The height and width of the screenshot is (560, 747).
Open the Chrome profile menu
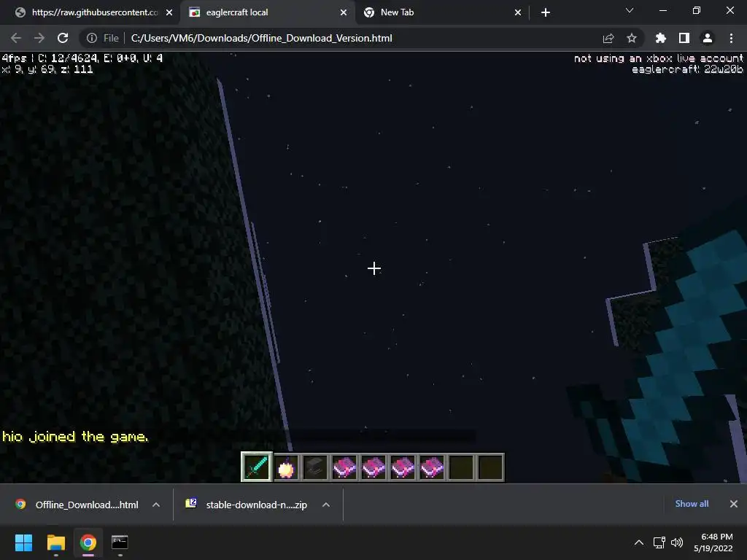(708, 38)
